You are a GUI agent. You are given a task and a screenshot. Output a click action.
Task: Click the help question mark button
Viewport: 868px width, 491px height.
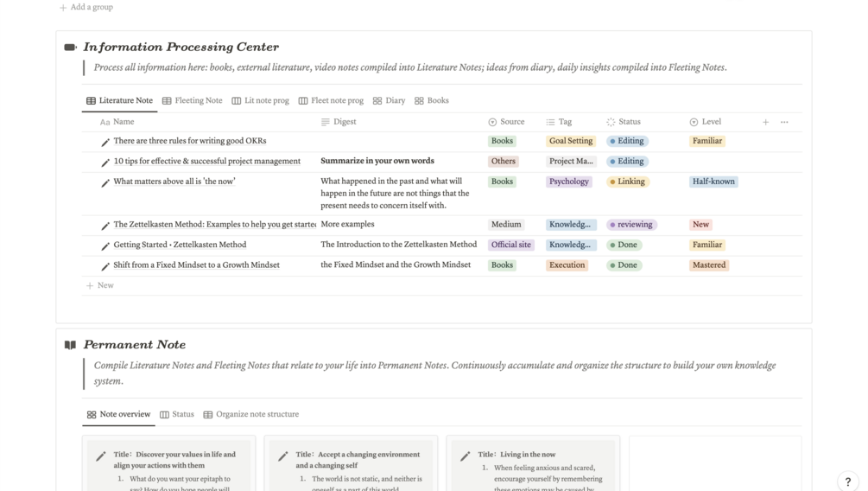pyautogui.click(x=848, y=481)
